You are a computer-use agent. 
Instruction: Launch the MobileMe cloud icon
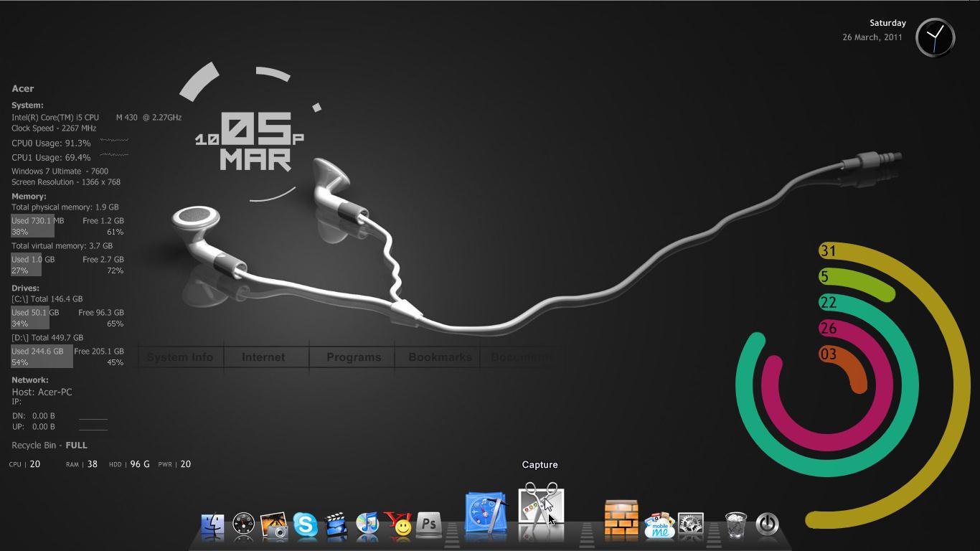point(659,526)
